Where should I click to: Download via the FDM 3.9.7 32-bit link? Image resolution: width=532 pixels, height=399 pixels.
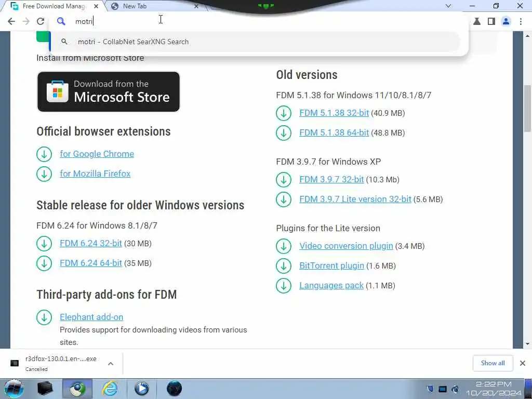pyautogui.click(x=331, y=179)
